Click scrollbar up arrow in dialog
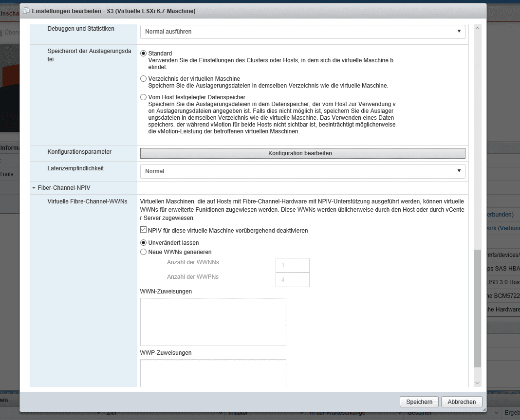The height and width of the screenshot is (420, 520). (477, 29)
